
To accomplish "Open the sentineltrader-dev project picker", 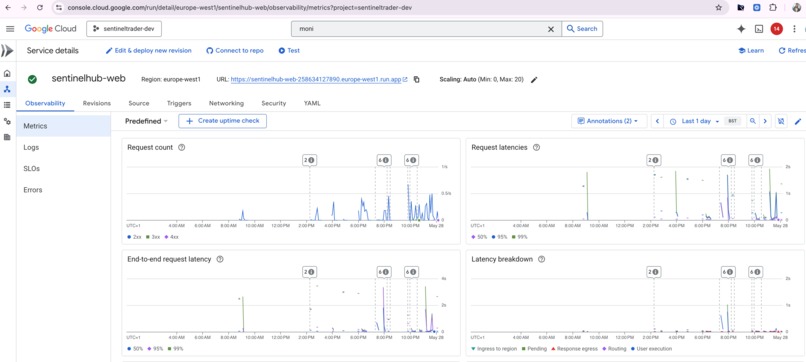I will [x=124, y=29].
